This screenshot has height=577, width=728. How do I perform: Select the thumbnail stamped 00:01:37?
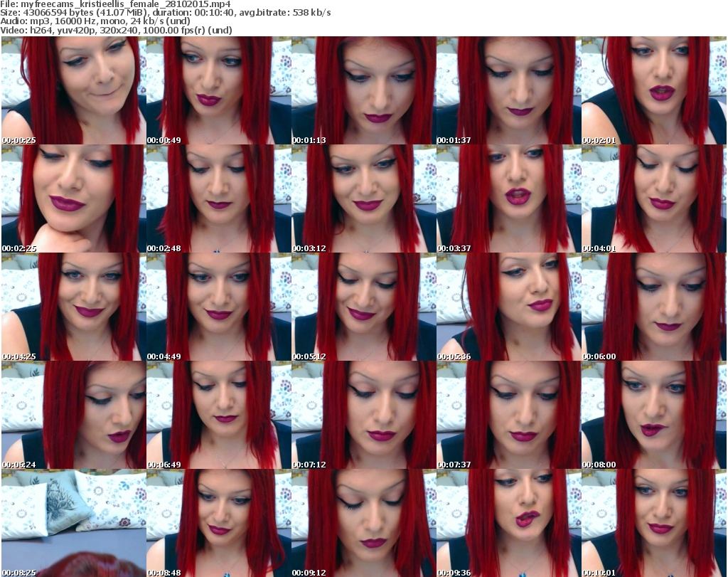pos(508,90)
